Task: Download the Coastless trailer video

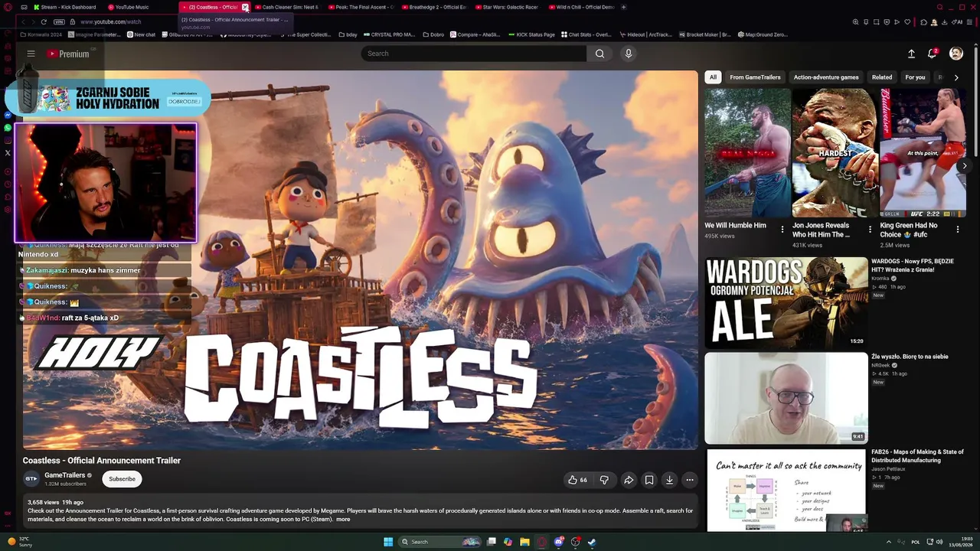Action: coord(669,480)
